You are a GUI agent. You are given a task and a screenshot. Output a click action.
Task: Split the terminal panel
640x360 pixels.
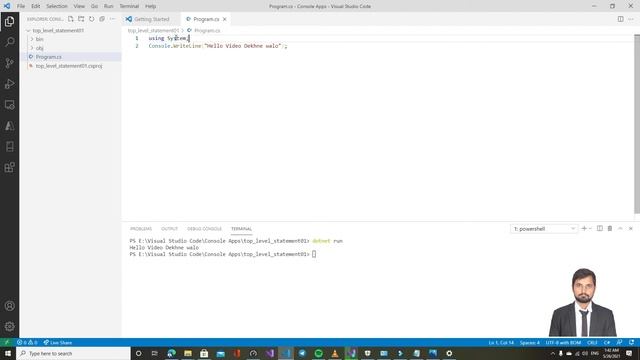[600, 229]
